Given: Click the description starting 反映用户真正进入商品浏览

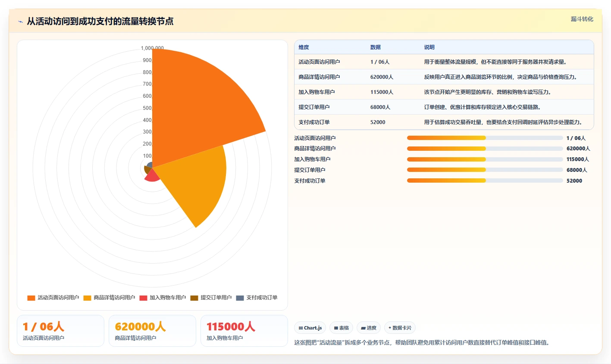Looking at the screenshot, I should tap(501, 77).
